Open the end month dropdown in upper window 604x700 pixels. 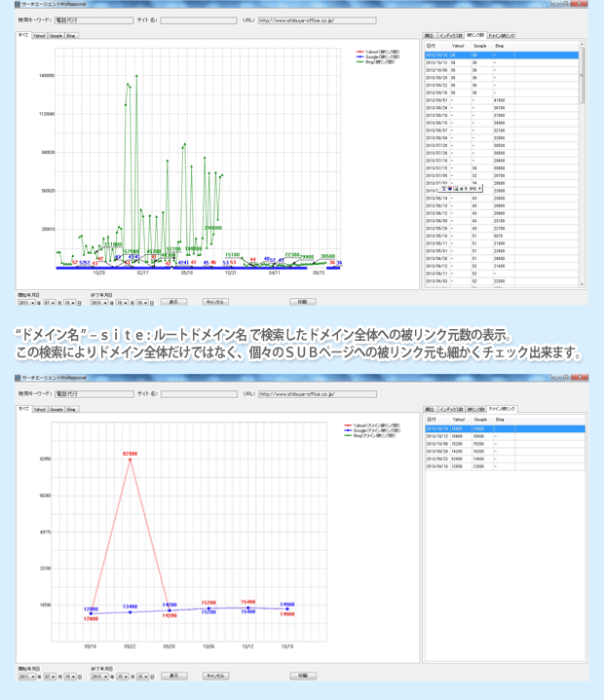122,303
